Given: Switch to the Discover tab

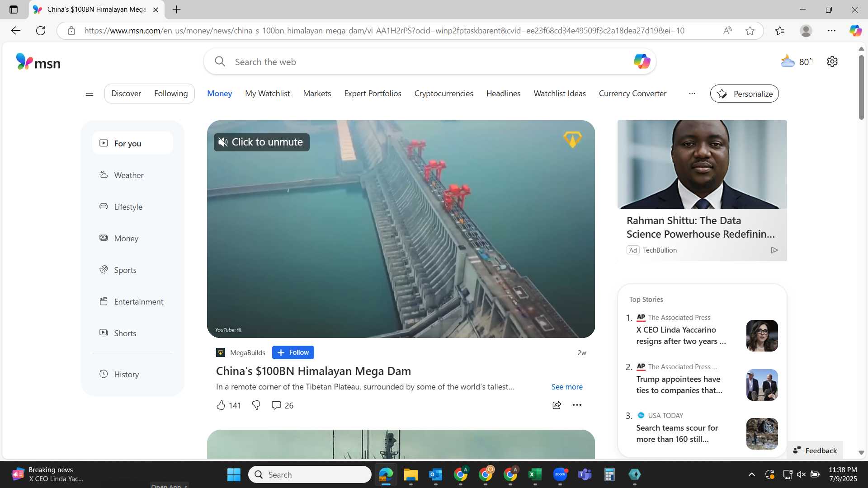Looking at the screenshot, I should (126, 94).
